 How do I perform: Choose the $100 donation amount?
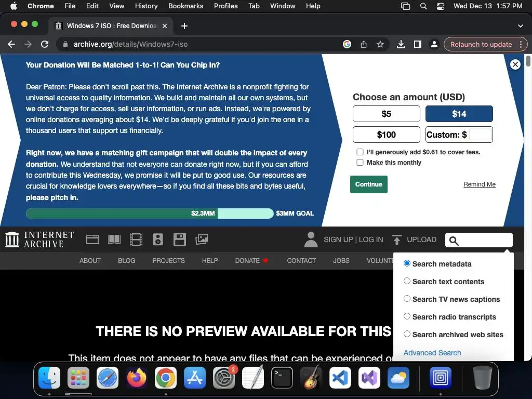(x=387, y=135)
